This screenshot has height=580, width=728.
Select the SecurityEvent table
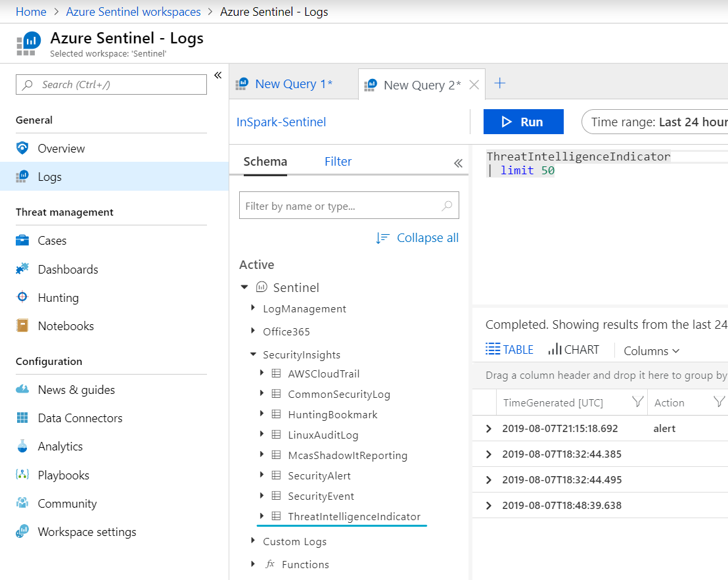[321, 496]
